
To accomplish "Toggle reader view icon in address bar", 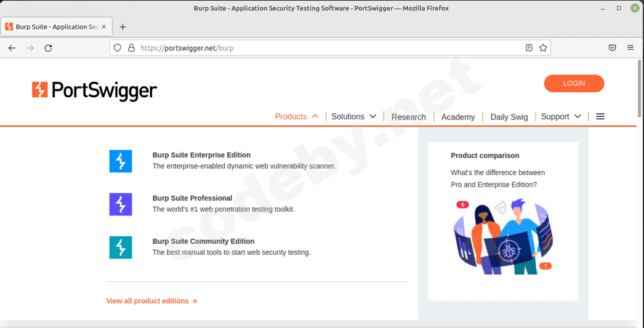I will [x=529, y=48].
